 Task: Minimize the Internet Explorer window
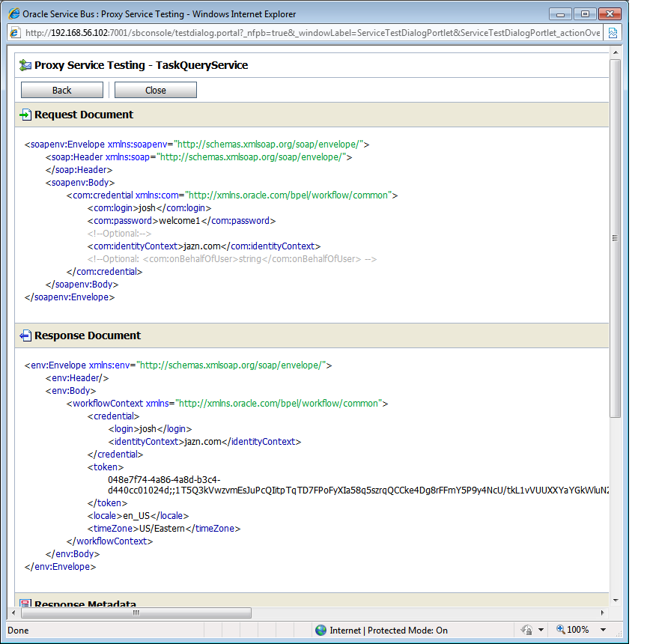pyautogui.click(x=560, y=14)
